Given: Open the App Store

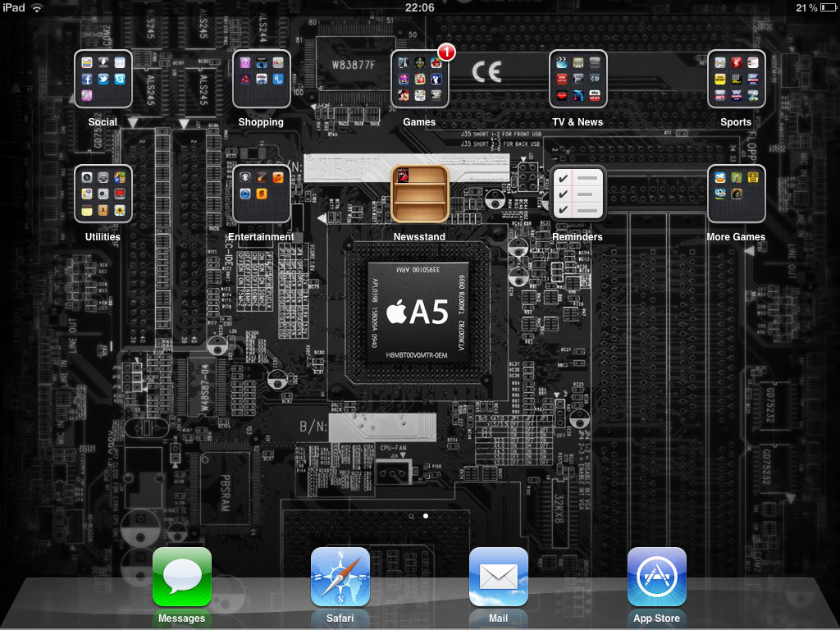Looking at the screenshot, I should (656, 577).
